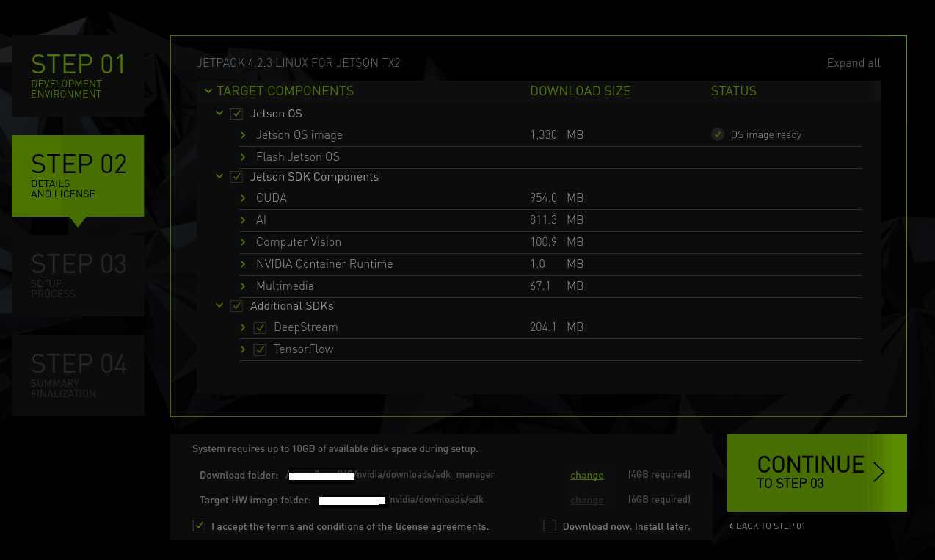
Task: Click the STATUS column header
Action: point(734,91)
